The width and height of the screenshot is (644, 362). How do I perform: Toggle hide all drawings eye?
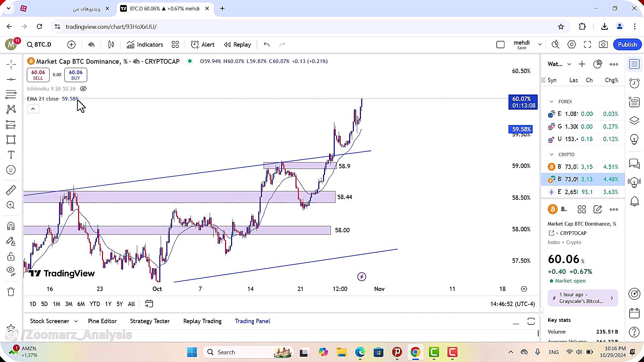click(x=11, y=271)
